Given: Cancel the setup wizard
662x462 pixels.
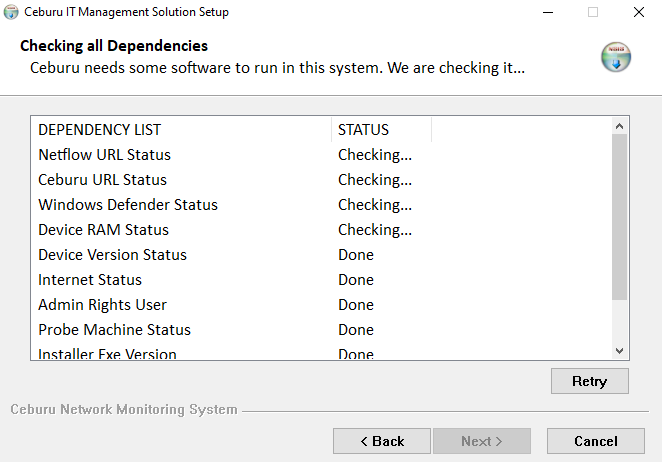Looking at the screenshot, I should 596,441.
